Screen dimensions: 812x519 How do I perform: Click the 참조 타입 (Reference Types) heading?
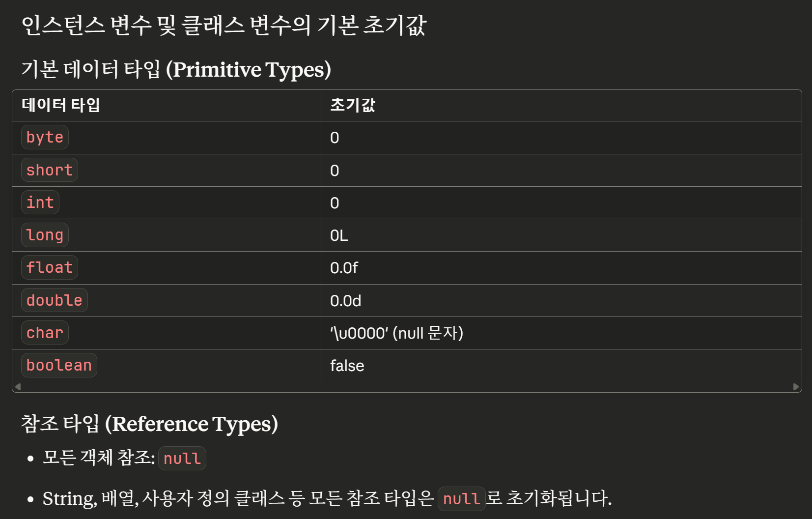pyautogui.click(x=149, y=424)
